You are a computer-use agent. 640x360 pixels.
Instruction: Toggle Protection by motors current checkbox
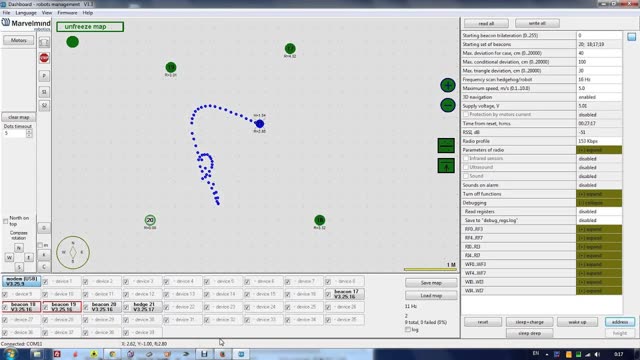pyautogui.click(x=466, y=115)
